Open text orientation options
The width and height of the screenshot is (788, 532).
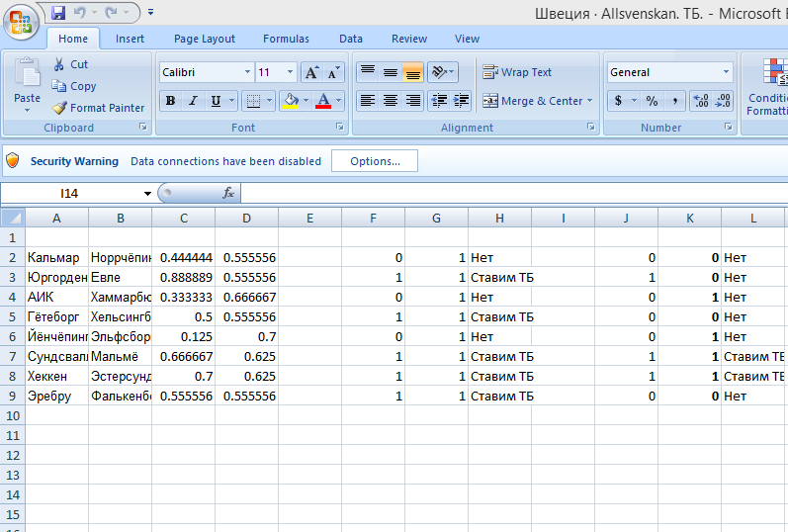click(x=443, y=72)
